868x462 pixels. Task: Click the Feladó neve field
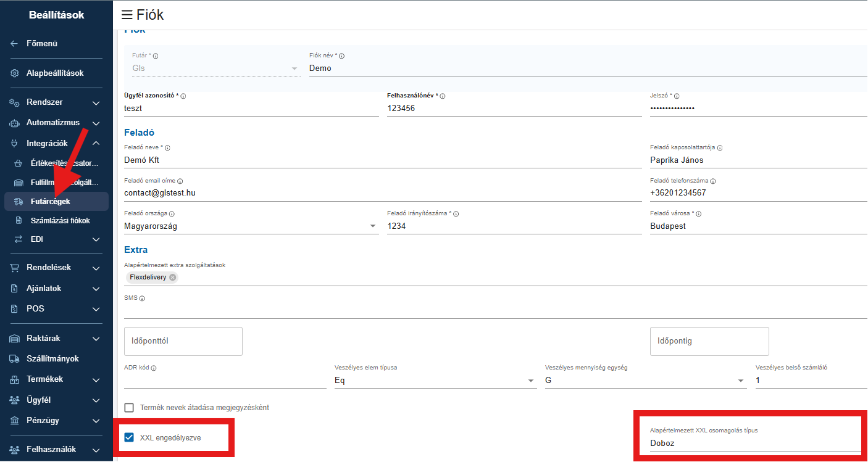click(383, 160)
